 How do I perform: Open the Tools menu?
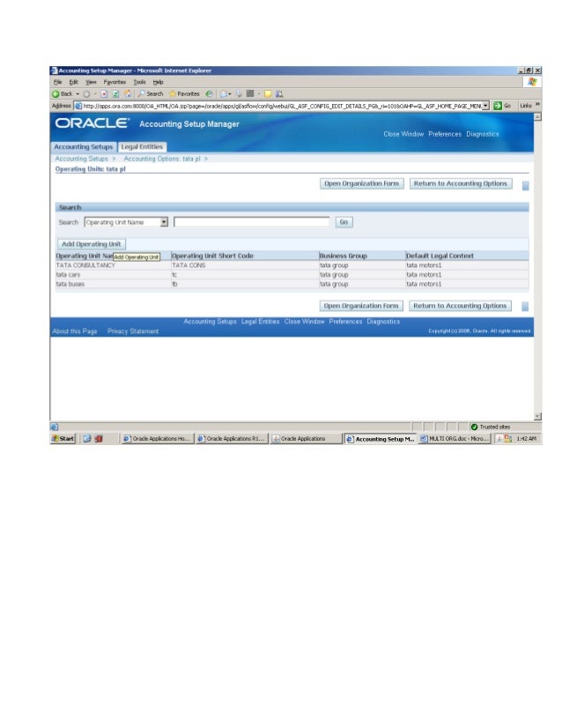point(139,82)
